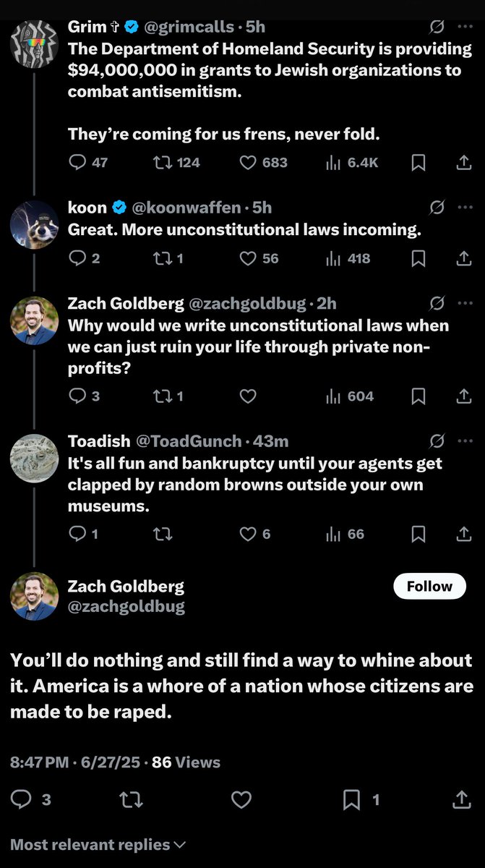The width and height of the screenshot is (485, 868).
Task: Bookmark the main tweet by Zach Goldberg
Action: coord(352,800)
